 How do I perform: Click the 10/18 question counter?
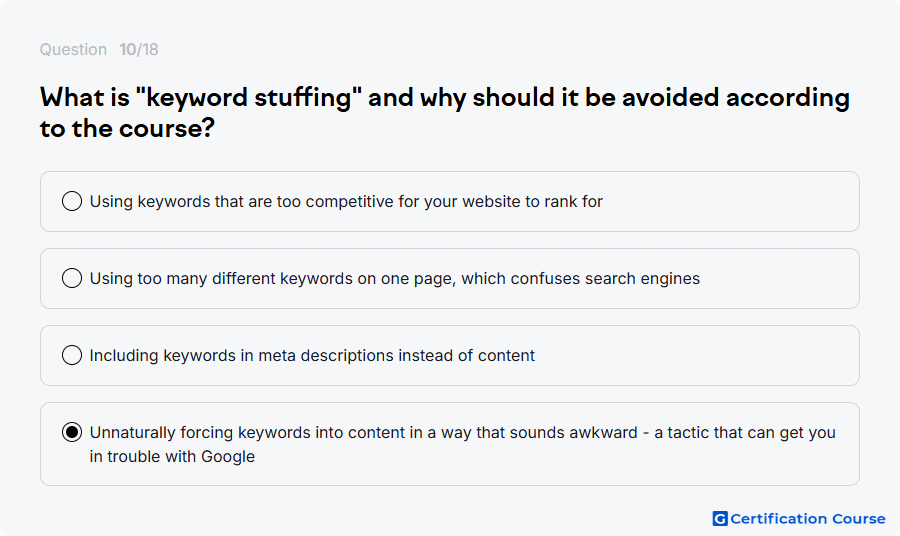(x=139, y=49)
